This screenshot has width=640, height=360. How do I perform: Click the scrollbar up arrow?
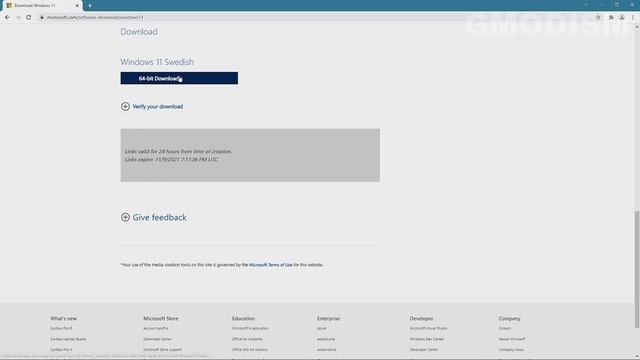[x=637, y=27]
